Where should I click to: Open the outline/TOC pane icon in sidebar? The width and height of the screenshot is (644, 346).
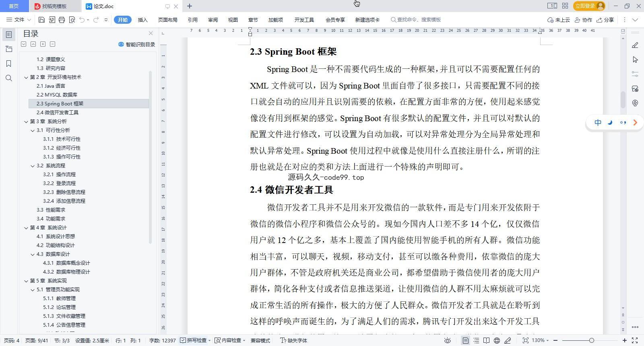[x=9, y=35]
